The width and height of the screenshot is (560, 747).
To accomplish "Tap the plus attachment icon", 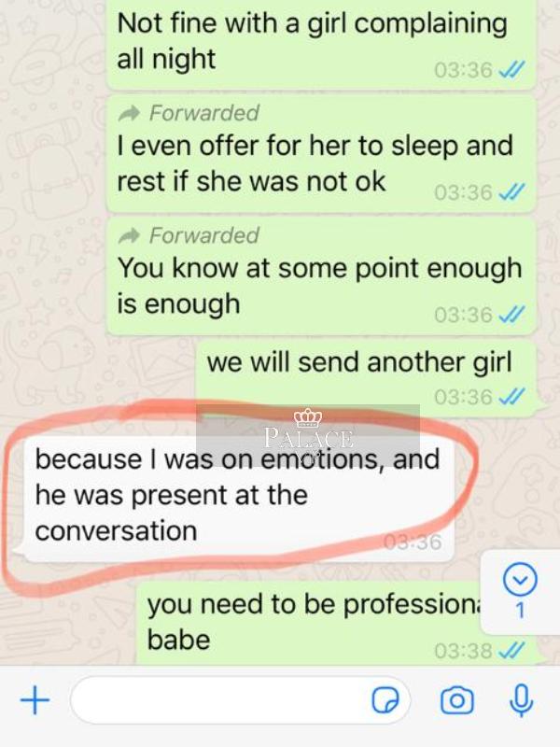I will click(x=35, y=699).
